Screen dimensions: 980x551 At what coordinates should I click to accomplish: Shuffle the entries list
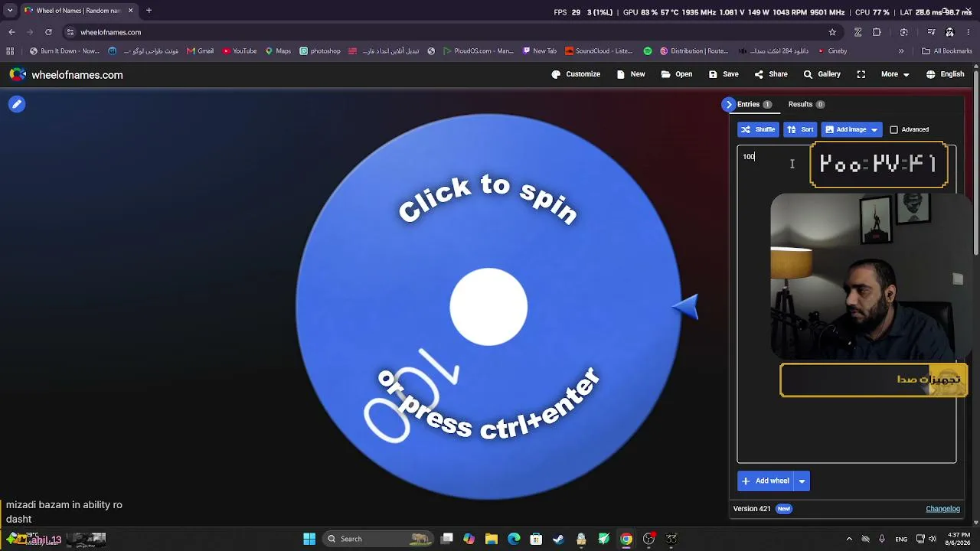tap(758, 129)
